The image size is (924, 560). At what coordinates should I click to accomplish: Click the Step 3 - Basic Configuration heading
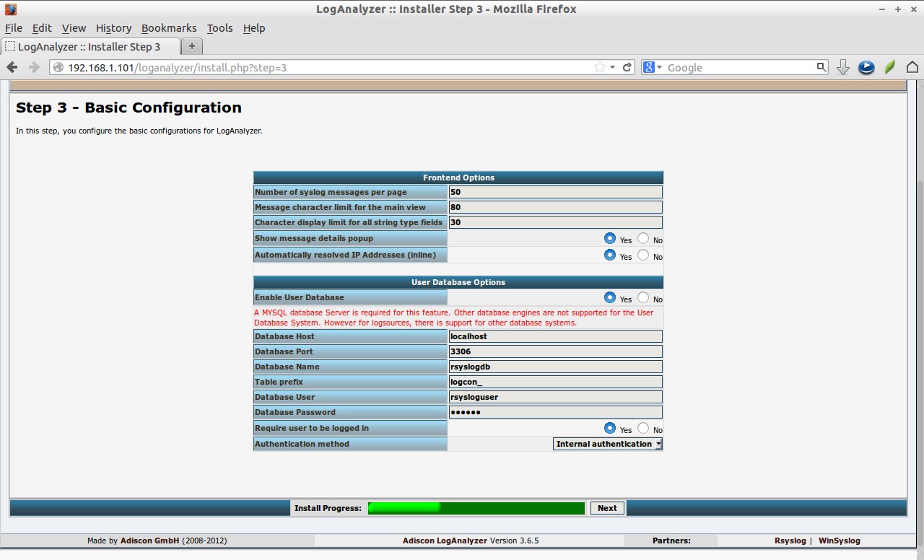tap(128, 108)
